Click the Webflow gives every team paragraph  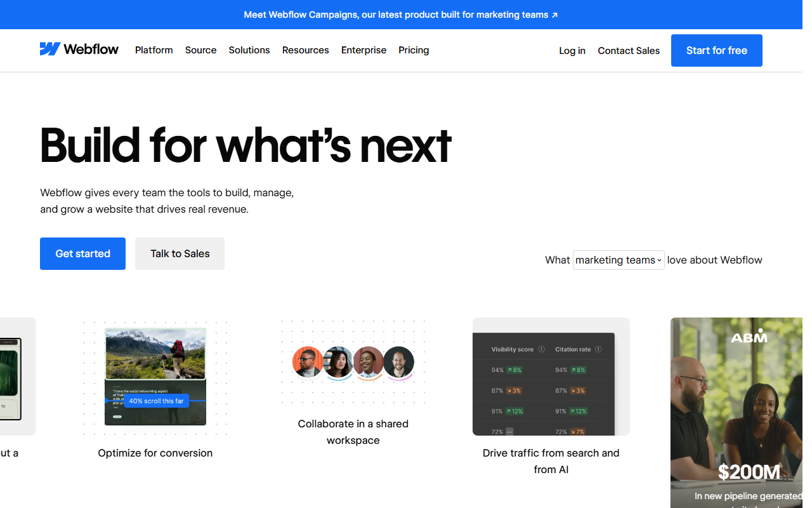click(167, 201)
